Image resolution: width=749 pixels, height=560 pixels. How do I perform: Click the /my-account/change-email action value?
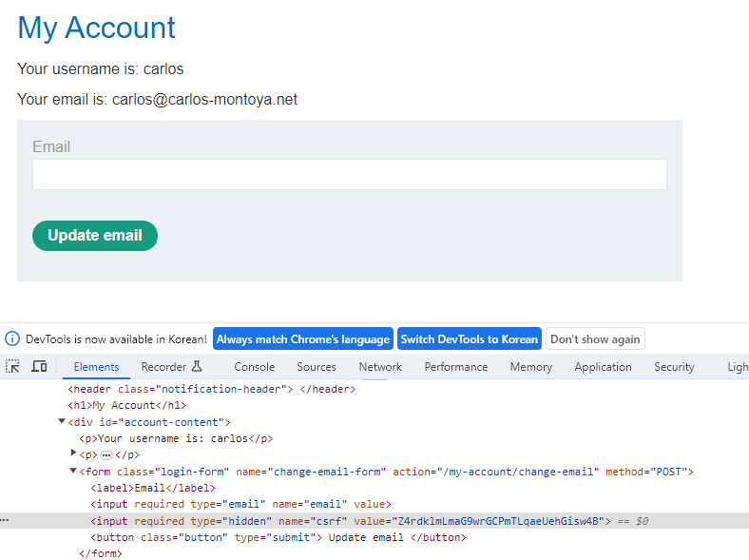pos(518,472)
